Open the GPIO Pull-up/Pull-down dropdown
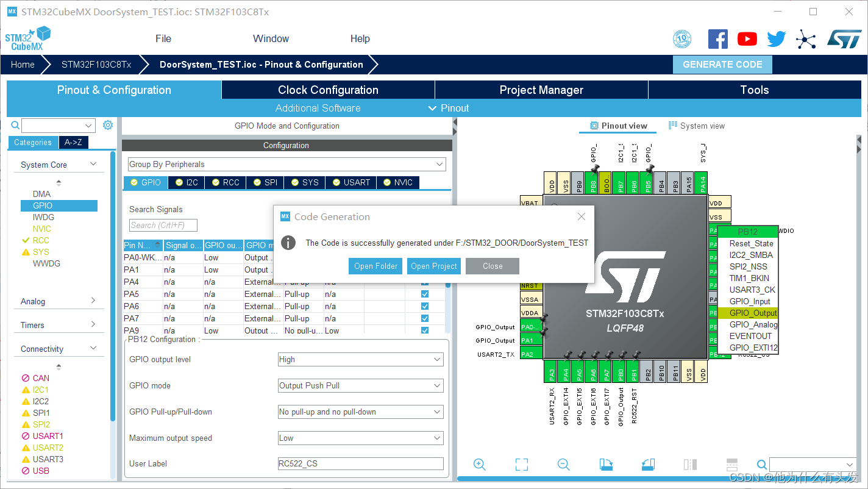The height and width of the screenshot is (489, 868). (x=360, y=412)
